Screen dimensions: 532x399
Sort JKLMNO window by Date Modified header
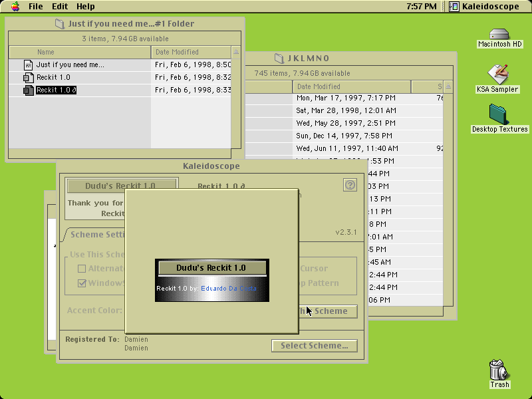pos(352,86)
